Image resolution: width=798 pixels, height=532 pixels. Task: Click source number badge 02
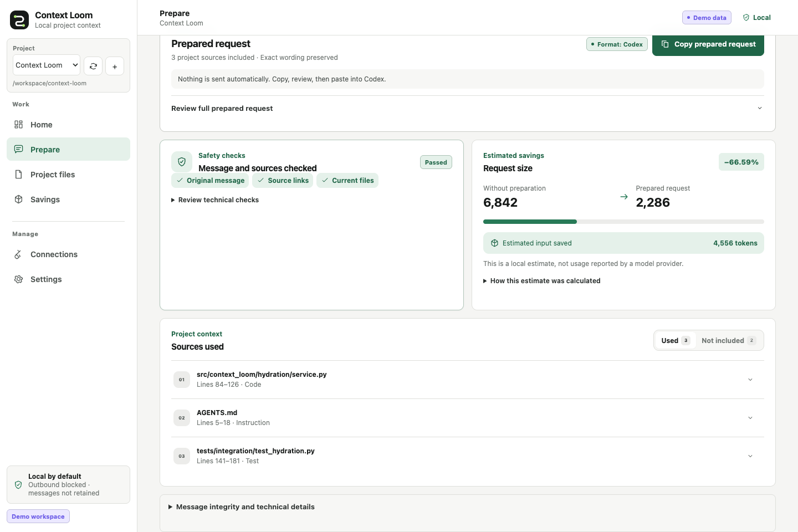[x=182, y=418]
